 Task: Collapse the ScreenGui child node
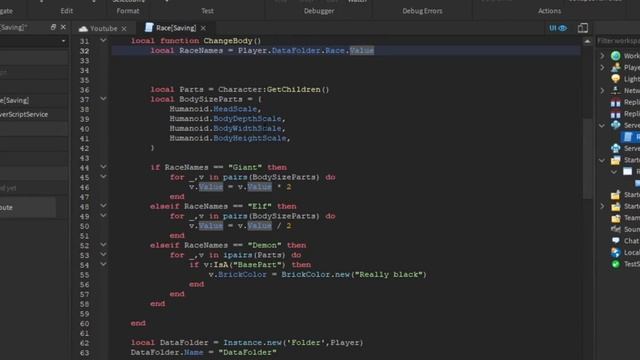[614, 172]
